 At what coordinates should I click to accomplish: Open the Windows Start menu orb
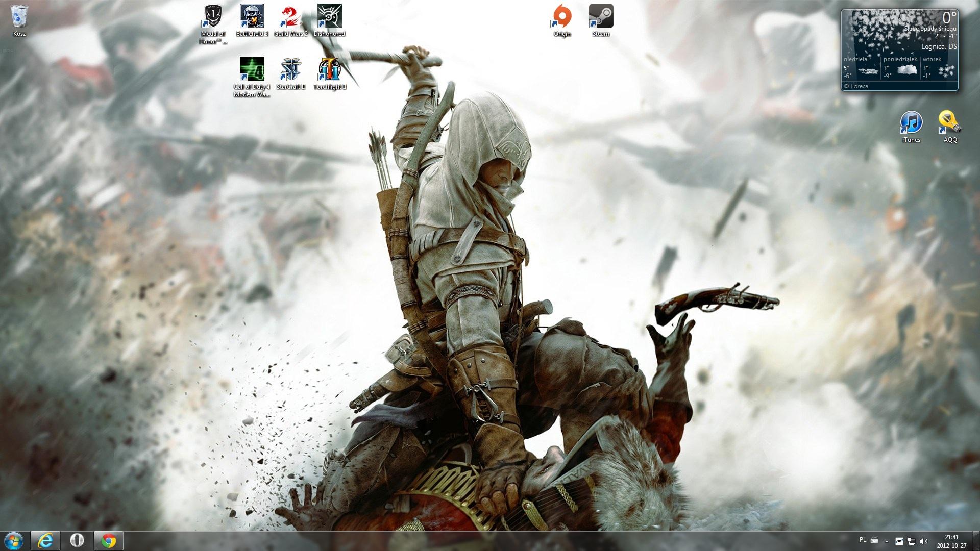[14, 541]
